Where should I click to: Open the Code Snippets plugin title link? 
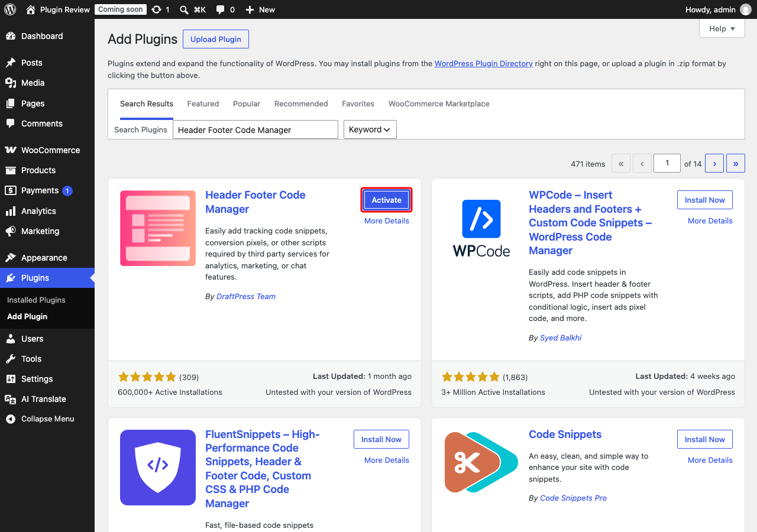coord(565,434)
